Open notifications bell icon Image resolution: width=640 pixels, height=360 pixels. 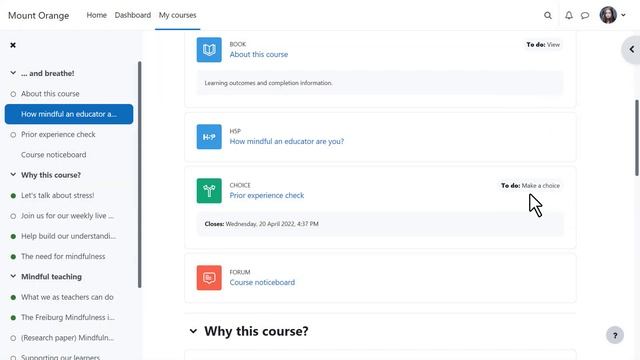click(569, 16)
